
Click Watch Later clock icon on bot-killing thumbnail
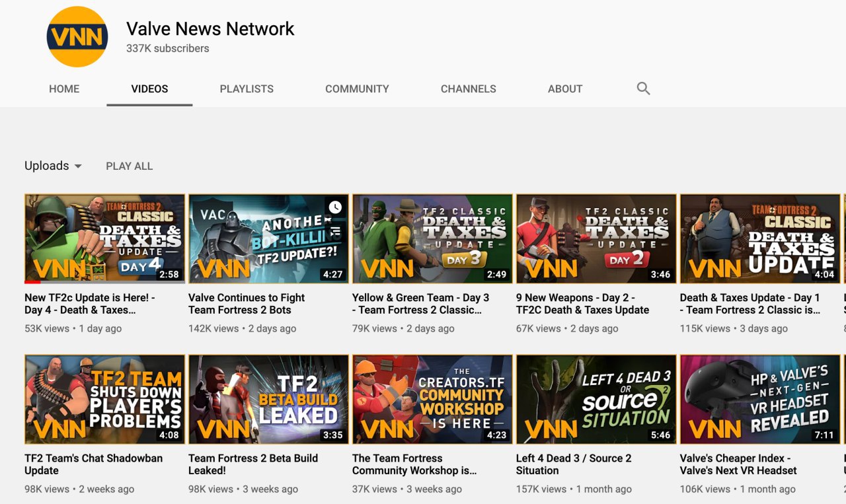pos(335,207)
